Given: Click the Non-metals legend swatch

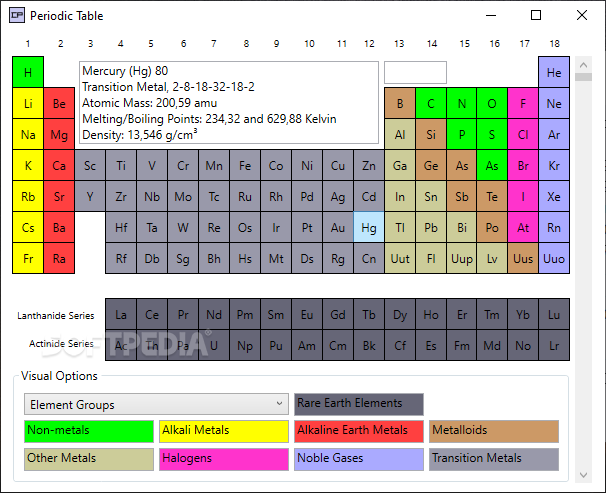Looking at the screenshot, I should pyautogui.click(x=89, y=431).
